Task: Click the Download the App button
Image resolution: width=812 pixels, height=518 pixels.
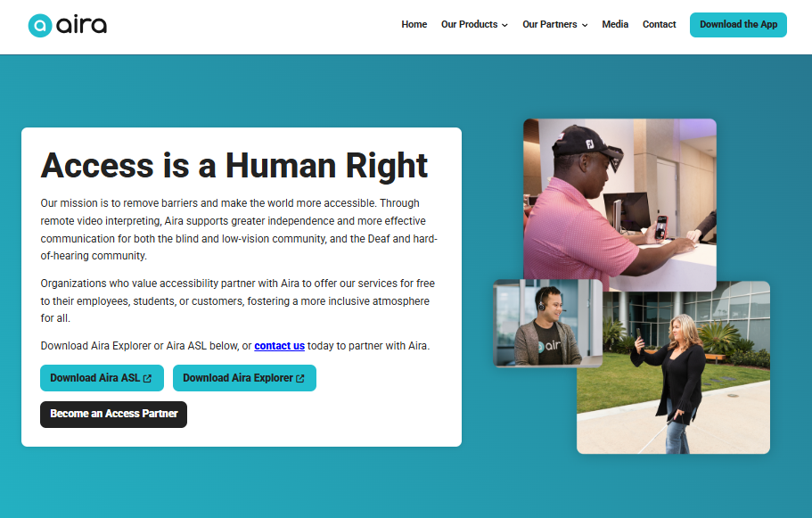Action: point(738,25)
